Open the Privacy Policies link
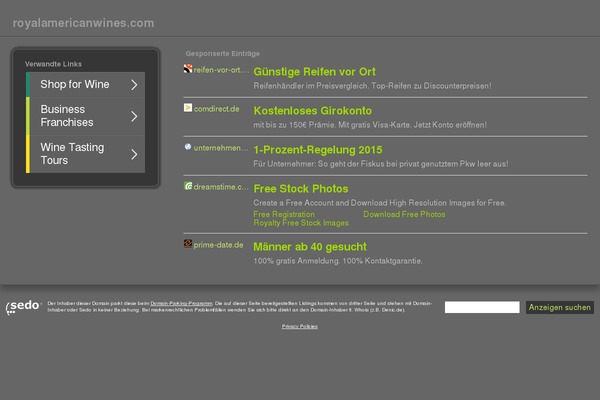Viewport: 600px width, 400px height. (x=300, y=327)
